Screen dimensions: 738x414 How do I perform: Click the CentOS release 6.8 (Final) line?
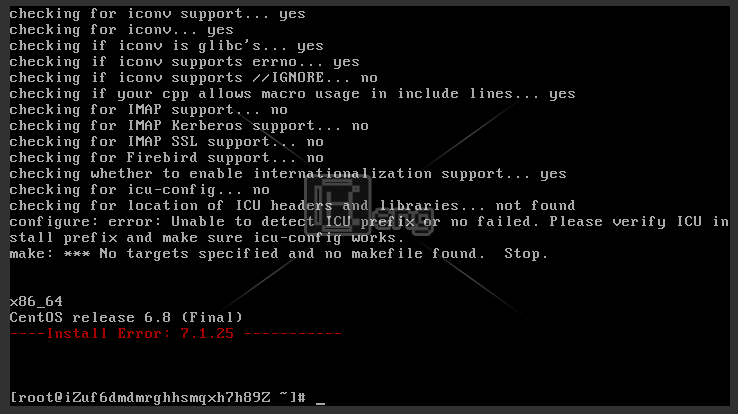pos(126,318)
